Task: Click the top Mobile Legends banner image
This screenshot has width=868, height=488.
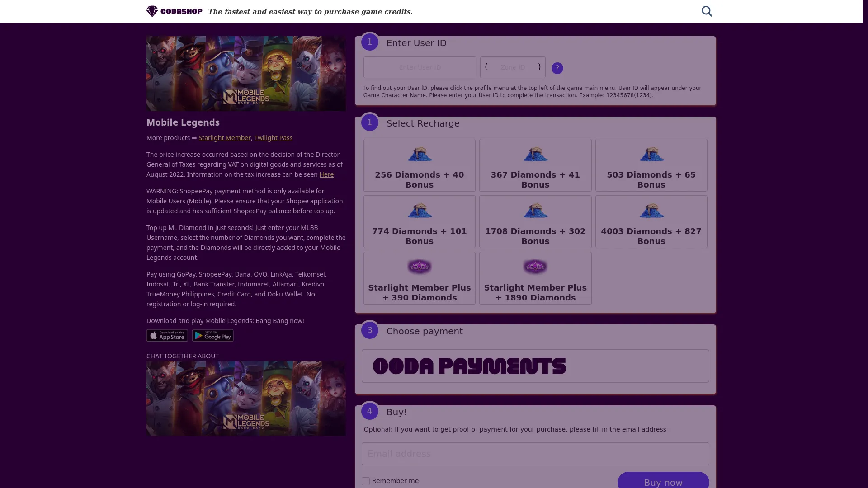Action: 246,74
